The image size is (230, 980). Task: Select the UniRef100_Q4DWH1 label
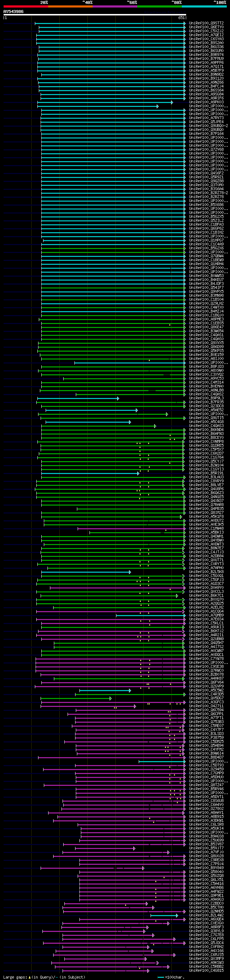(x=206, y=536)
